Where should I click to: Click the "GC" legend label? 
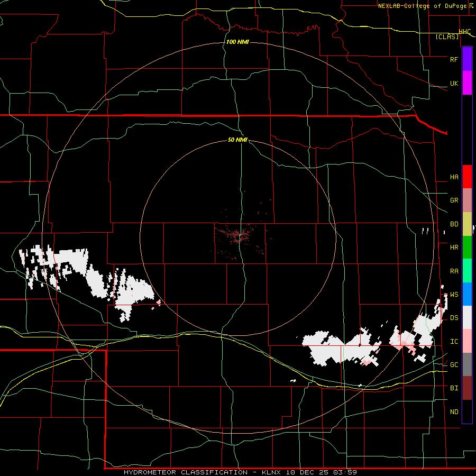(454, 365)
